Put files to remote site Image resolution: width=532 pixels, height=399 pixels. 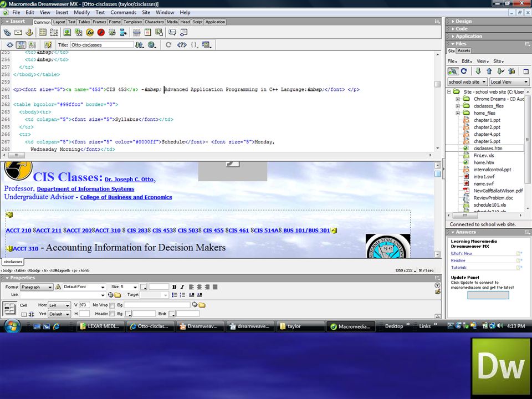pyautogui.click(x=489, y=71)
